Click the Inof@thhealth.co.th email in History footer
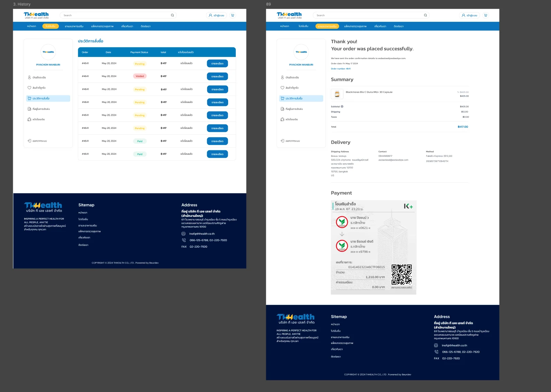The height and width of the screenshot is (392, 551). [202, 234]
